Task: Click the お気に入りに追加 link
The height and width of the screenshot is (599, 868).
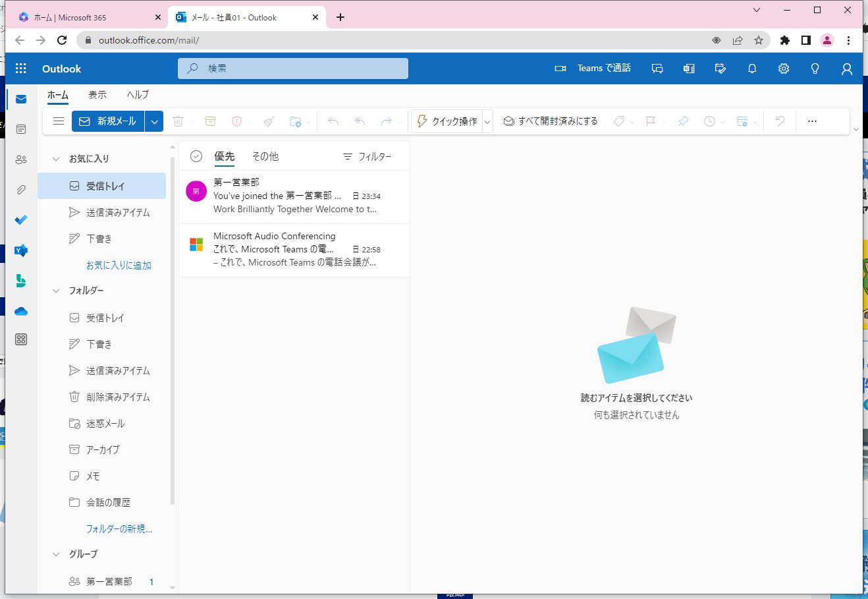Action: click(x=119, y=265)
